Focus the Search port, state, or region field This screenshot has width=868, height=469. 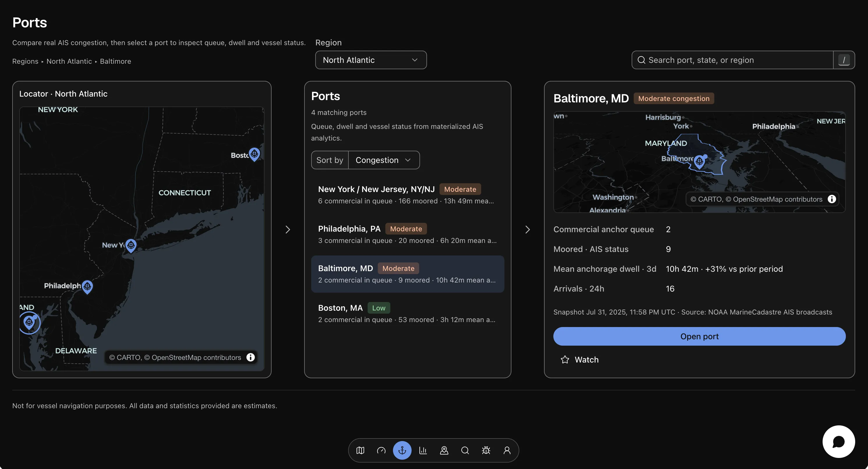733,60
